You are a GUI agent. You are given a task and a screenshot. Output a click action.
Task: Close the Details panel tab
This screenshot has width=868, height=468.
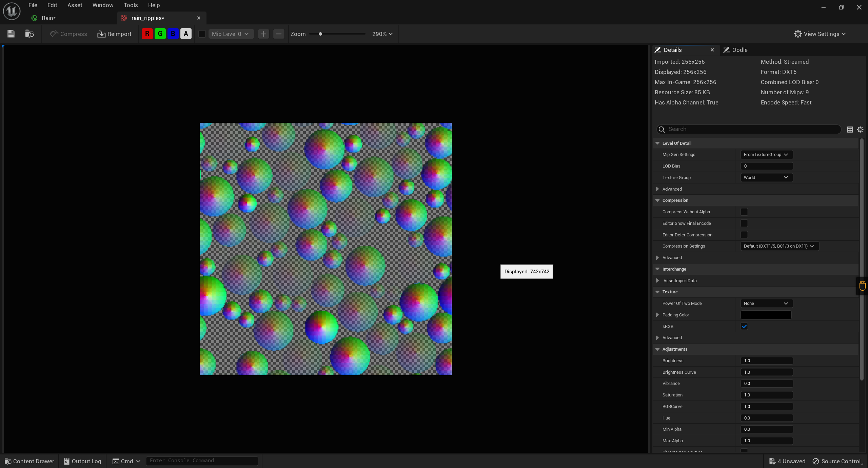point(712,50)
